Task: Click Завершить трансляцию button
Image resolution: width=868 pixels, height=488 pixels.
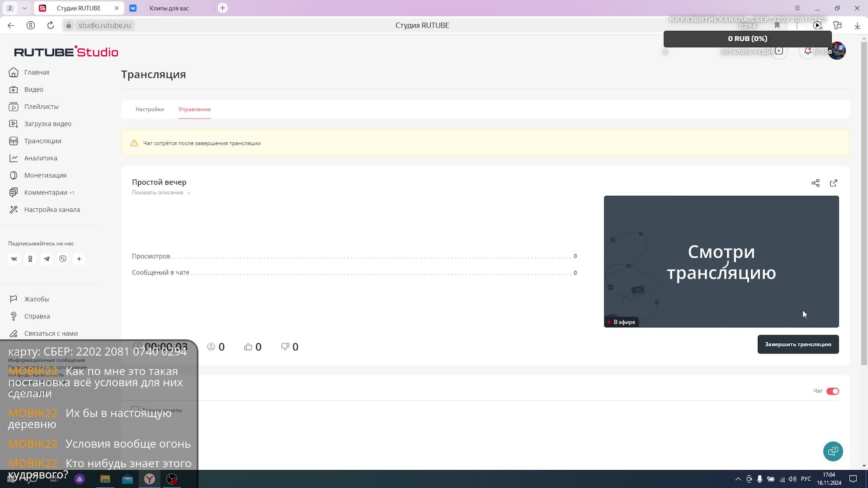Action: pyautogui.click(x=798, y=344)
